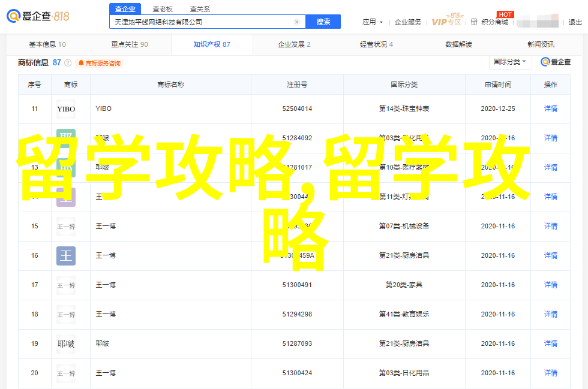Click the blue 王 trademark thumbnail in row 16
This screenshot has width=588, height=389.
pyautogui.click(x=66, y=255)
